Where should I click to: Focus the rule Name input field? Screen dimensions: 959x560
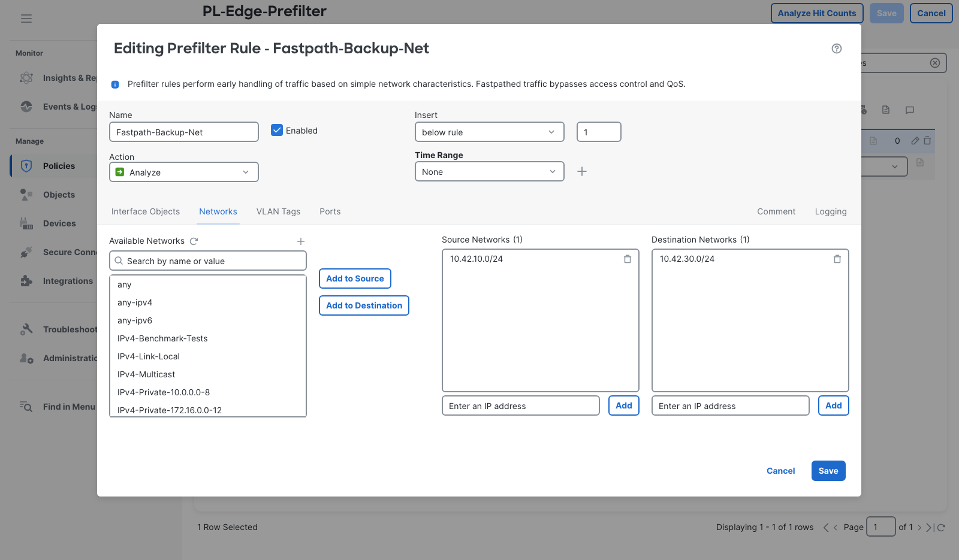coord(184,132)
